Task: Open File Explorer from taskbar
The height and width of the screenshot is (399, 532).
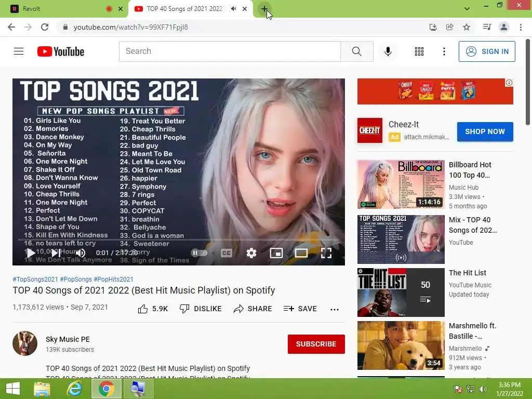Action: coord(42,389)
